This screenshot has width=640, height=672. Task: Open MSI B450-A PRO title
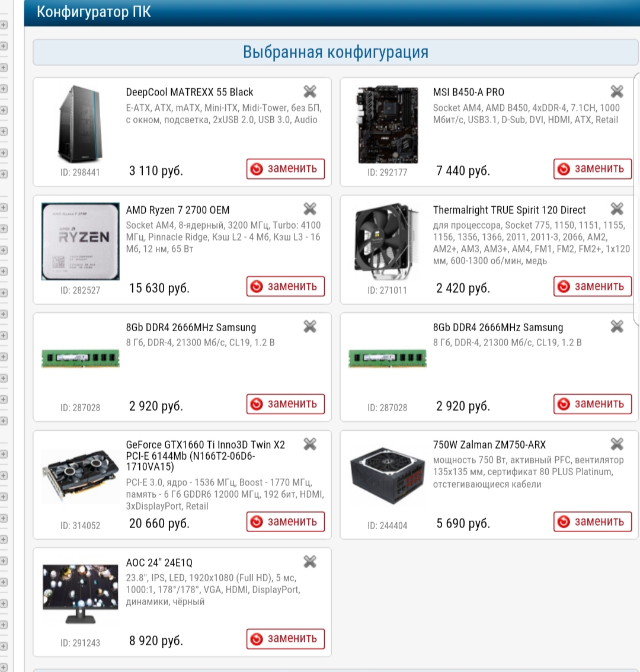click(469, 92)
